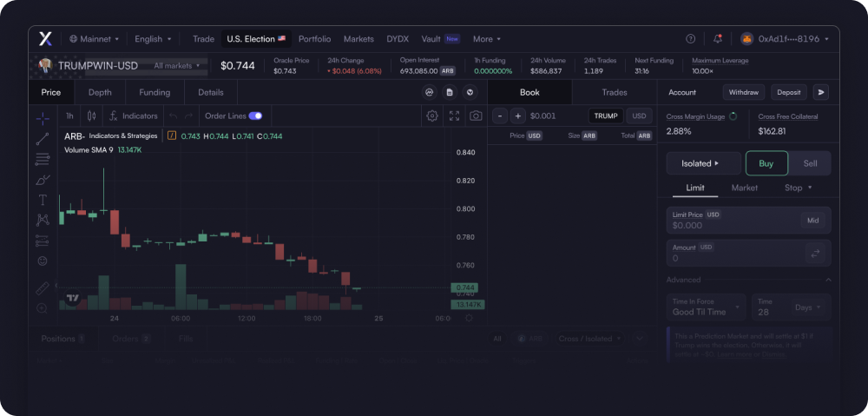The width and height of the screenshot is (868, 416).
Task: Open the Stop order type dropdown
Action: tap(799, 188)
